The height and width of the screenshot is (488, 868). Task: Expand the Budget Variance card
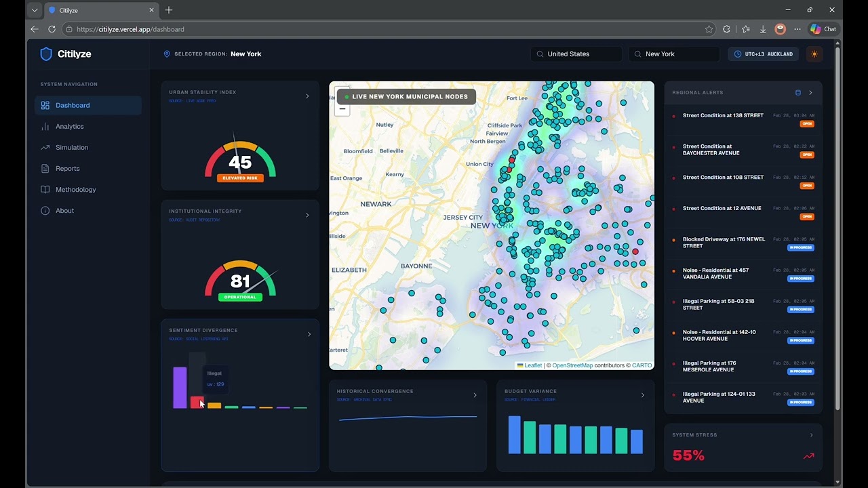643,395
